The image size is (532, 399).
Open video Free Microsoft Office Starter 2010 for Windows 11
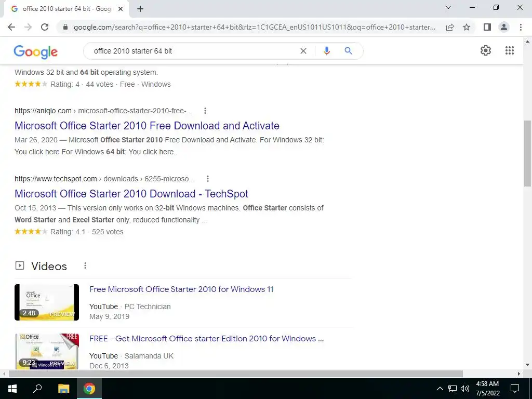pyautogui.click(x=181, y=289)
